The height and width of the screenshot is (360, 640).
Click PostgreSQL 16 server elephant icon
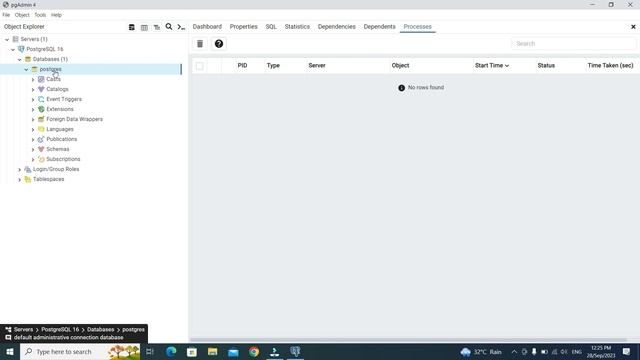21,49
